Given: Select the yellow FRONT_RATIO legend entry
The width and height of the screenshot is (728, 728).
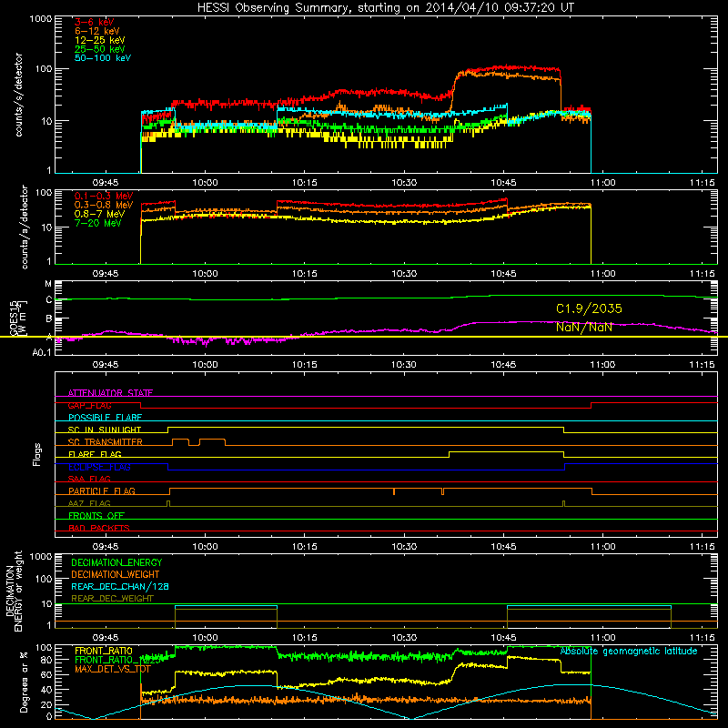Looking at the screenshot, I should pos(104,651).
